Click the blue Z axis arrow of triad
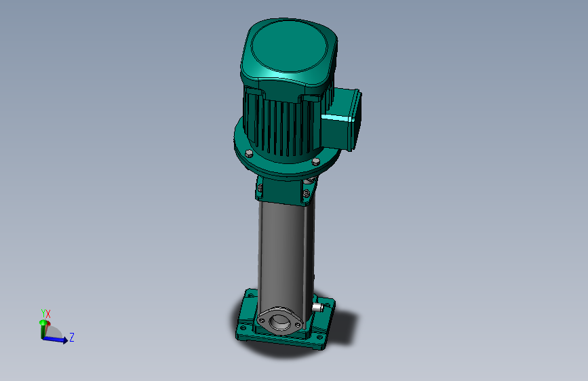 pos(56,340)
